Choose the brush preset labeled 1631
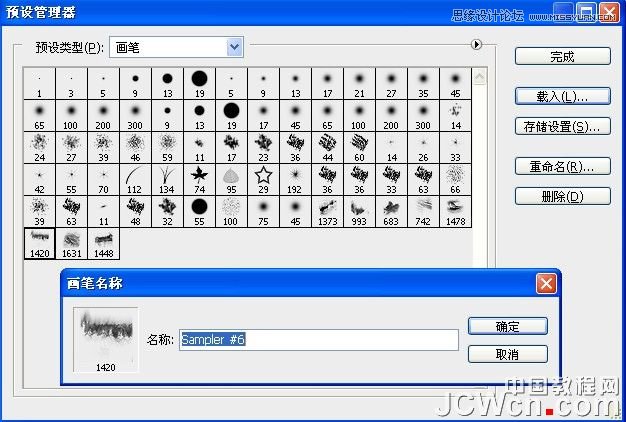Screen dimensions: 626x422 coord(71,242)
